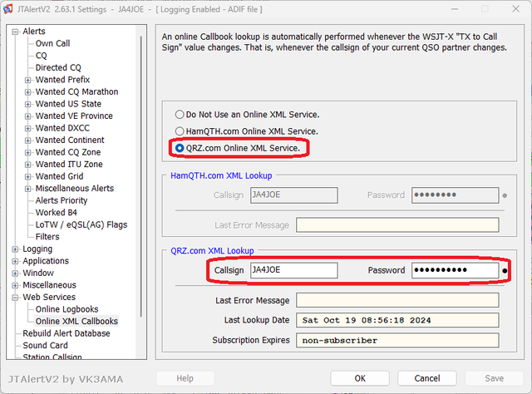
Task: Open Directed CQ settings
Action: pos(58,67)
